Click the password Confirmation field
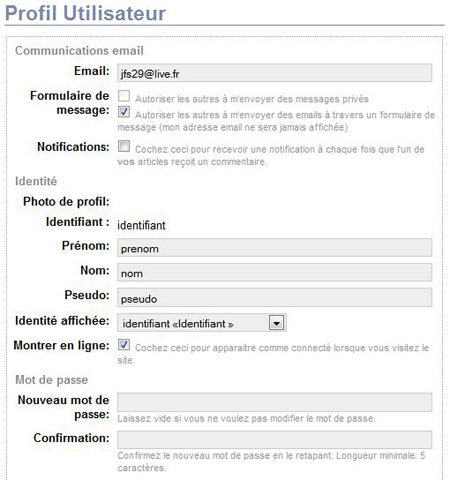 [x=274, y=440]
